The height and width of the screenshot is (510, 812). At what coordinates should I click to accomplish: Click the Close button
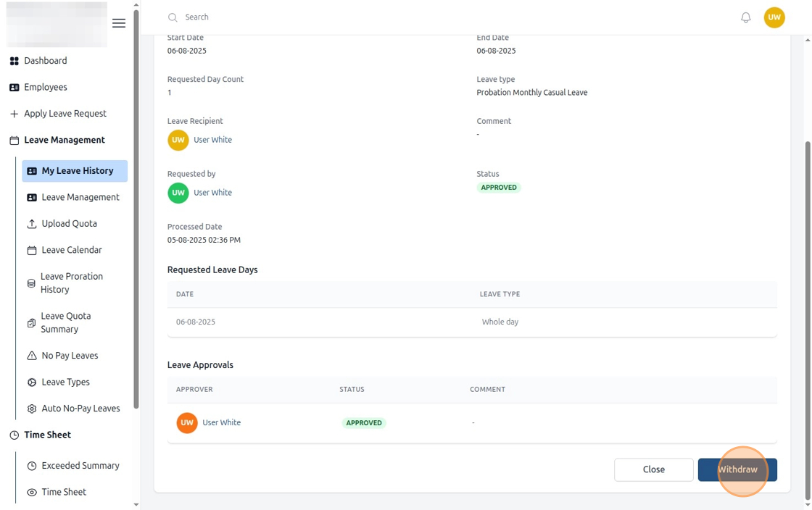(x=653, y=469)
